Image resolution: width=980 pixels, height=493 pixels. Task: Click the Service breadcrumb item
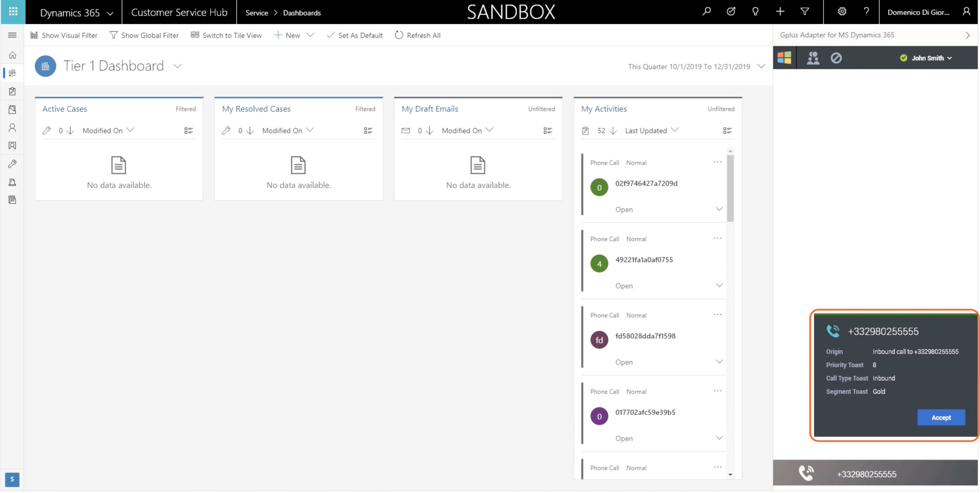click(257, 13)
